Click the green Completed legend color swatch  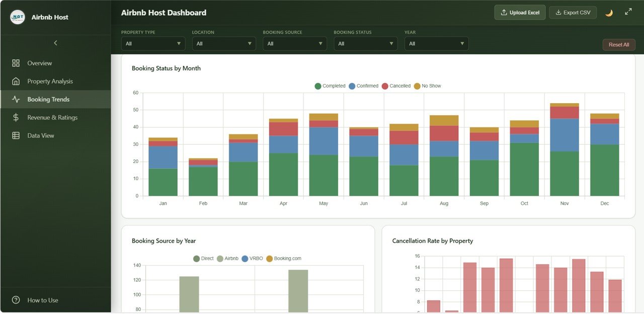click(x=318, y=86)
